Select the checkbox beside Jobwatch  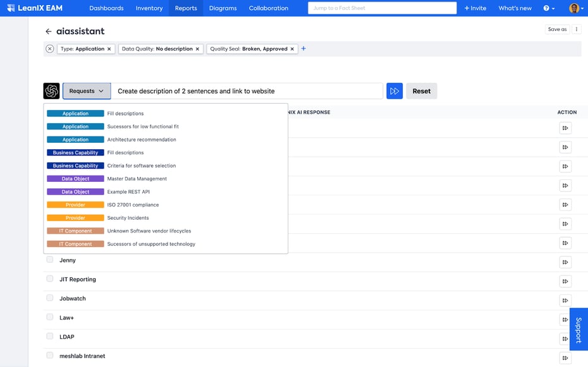click(x=49, y=298)
